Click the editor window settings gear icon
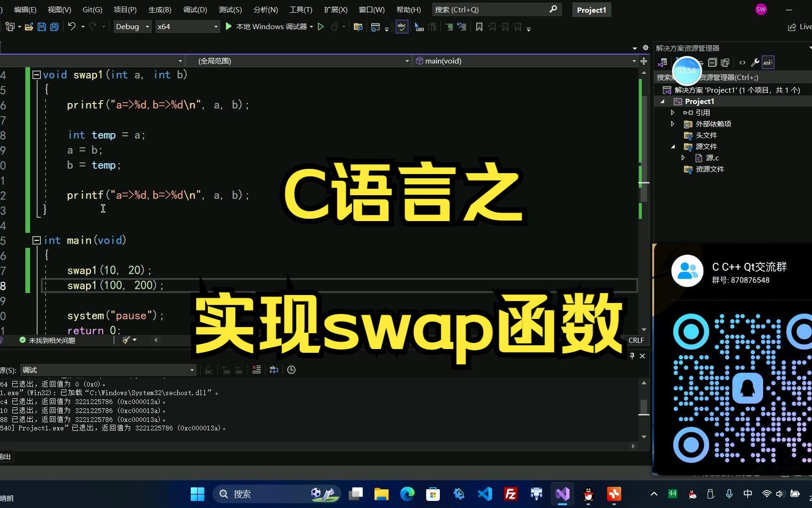Viewport: 812px width, 508px height. click(x=646, y=48)
